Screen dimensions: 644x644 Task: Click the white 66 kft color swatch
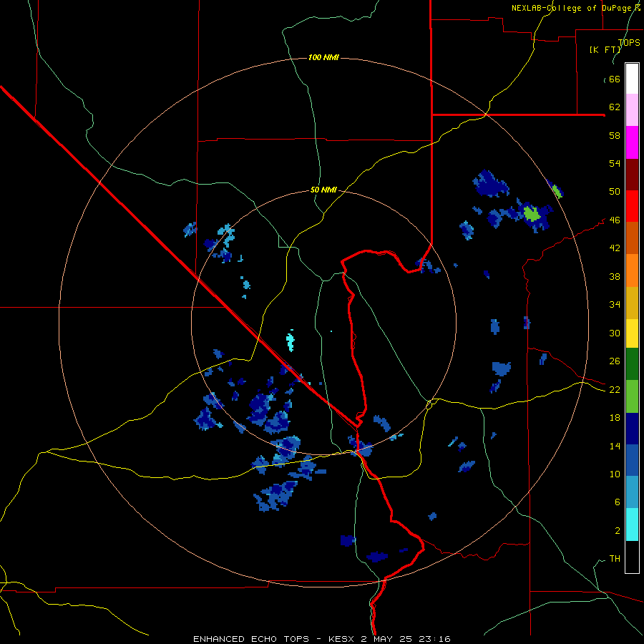pos(632,79)
